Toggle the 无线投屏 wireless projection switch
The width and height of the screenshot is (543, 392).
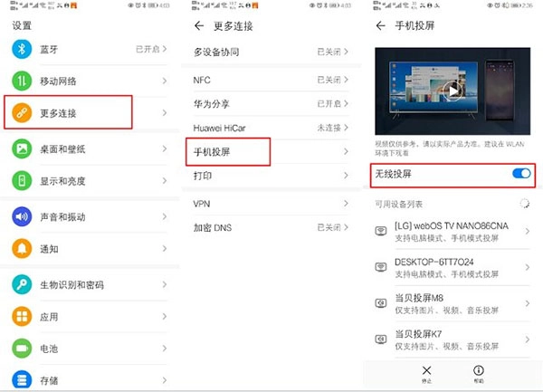click(520, 173)
